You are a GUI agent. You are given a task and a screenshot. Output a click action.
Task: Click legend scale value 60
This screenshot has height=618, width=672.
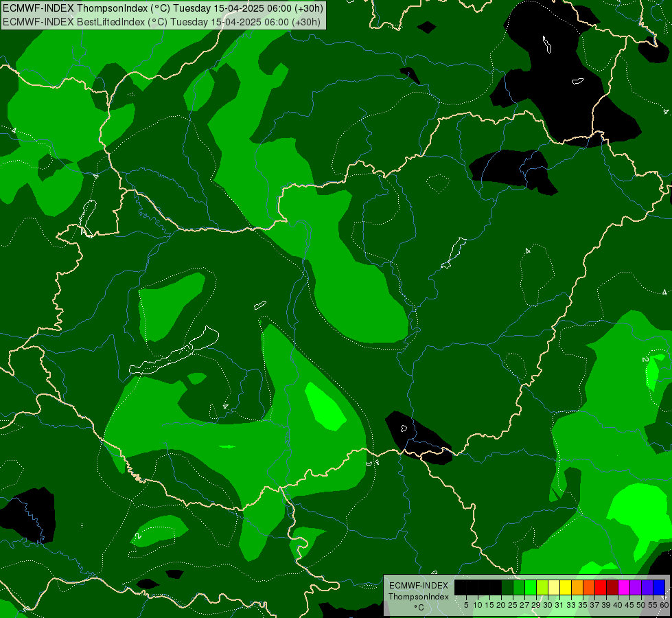click(664, 605)
